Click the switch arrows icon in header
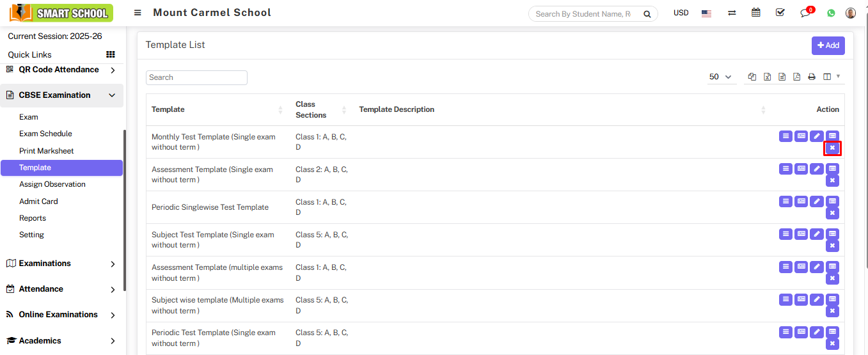 click(732, 13)
